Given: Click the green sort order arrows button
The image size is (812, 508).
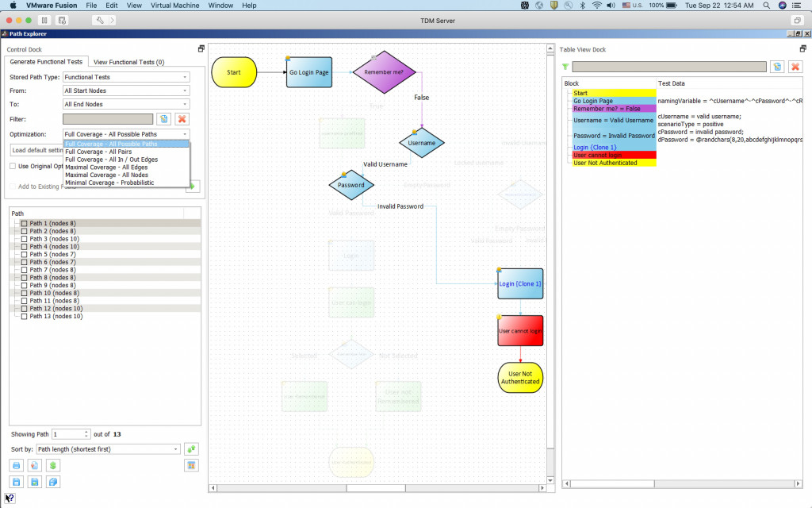Looking at the screenshot, I should tap(191, 449).
